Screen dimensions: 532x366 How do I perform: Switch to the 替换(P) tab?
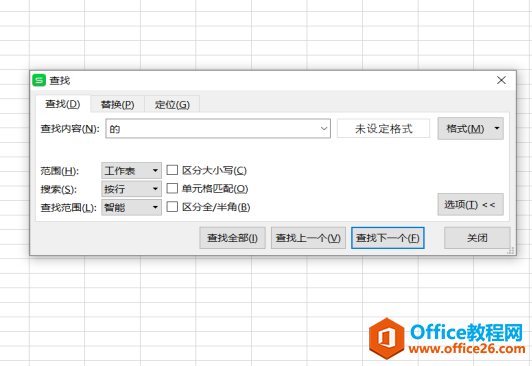(117, 104)
